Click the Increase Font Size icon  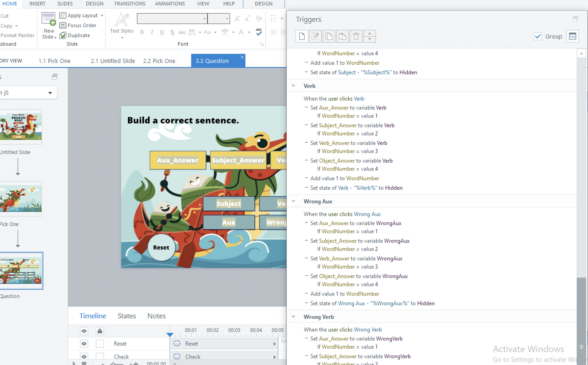coord(237,18)
